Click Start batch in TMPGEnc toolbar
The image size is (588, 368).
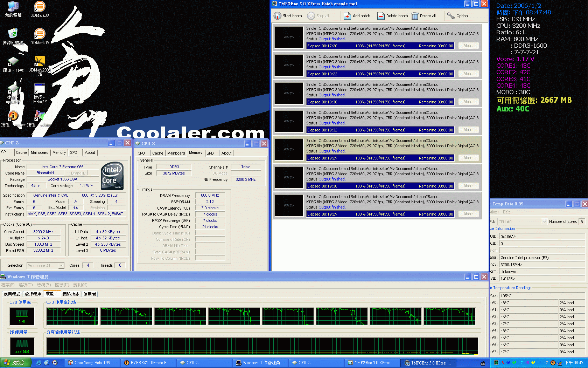pos(288,16)
